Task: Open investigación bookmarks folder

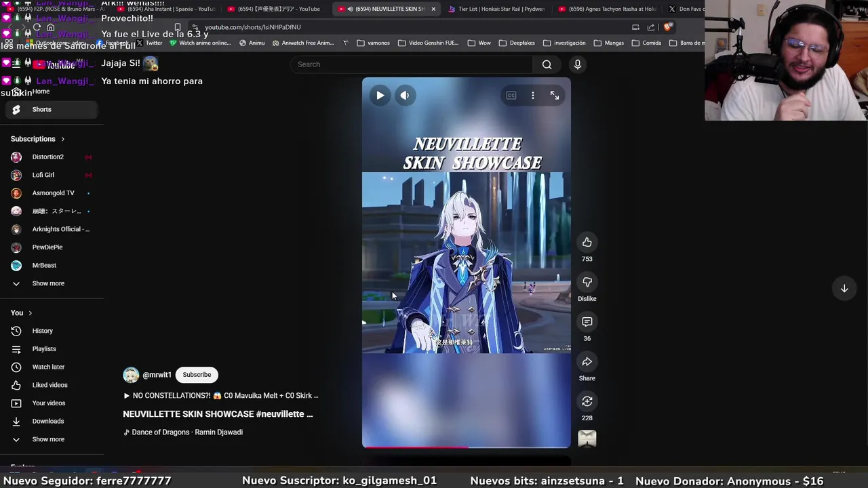Action: (x=564, y=43)
